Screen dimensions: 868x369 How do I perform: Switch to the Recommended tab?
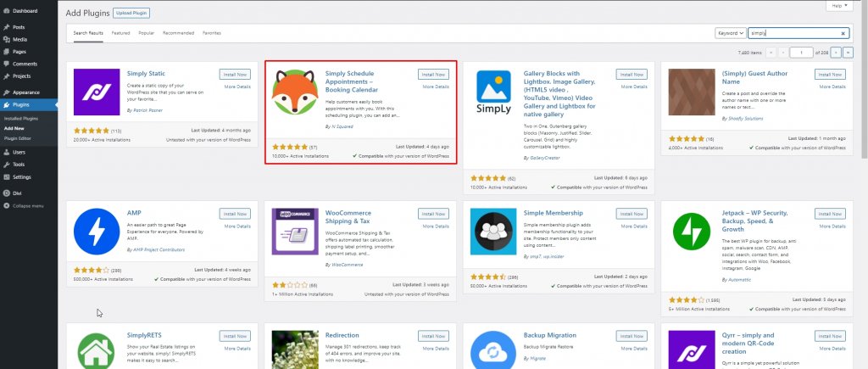(x=178, y=33)
